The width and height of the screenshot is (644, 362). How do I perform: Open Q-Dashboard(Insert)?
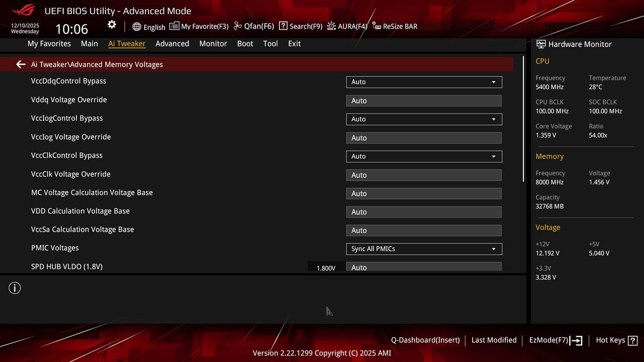click(x=425, y=340)
